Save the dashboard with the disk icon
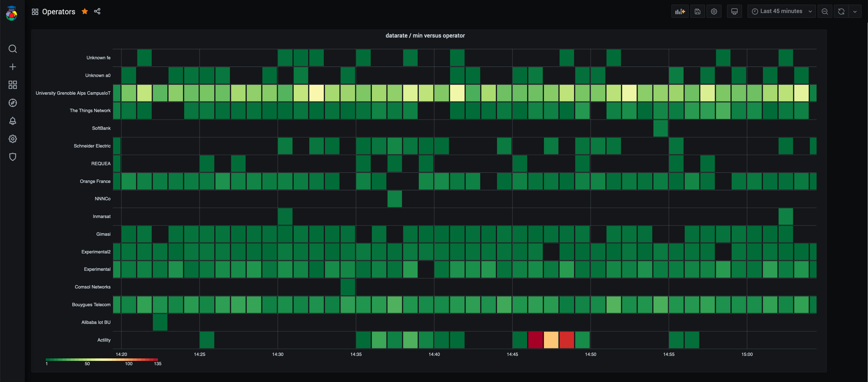 click(697, 11)
